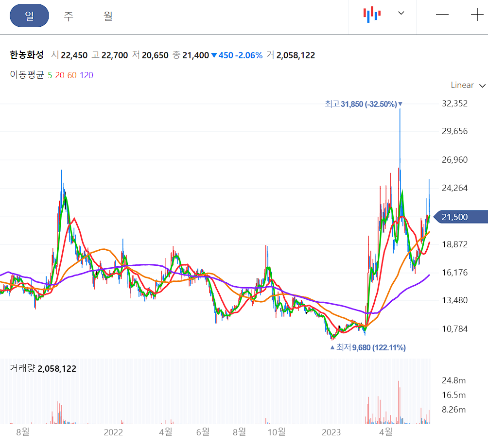Zoom out with the minus icon
The height and width of the screenshot is (448, 488).
coord(442,15)
